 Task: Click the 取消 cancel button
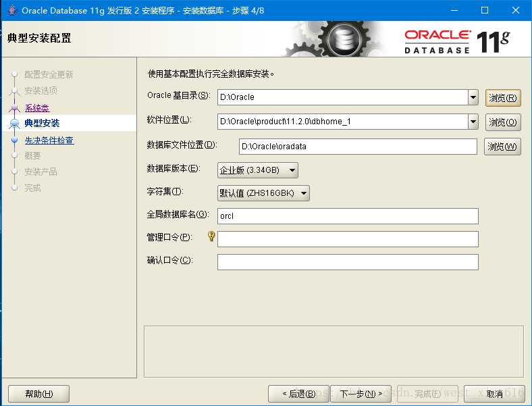(494, 394)
